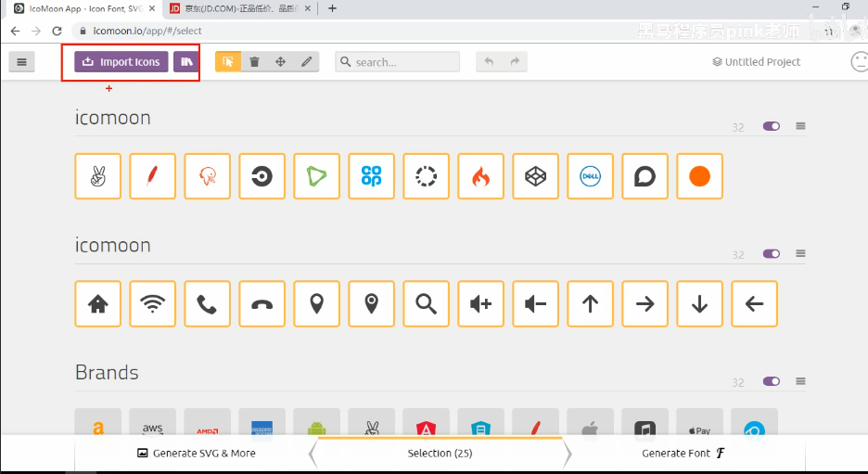Viewport: 868px width, 474px height.
Task: Select the solid orange circle icon
Action: [700, 176]
